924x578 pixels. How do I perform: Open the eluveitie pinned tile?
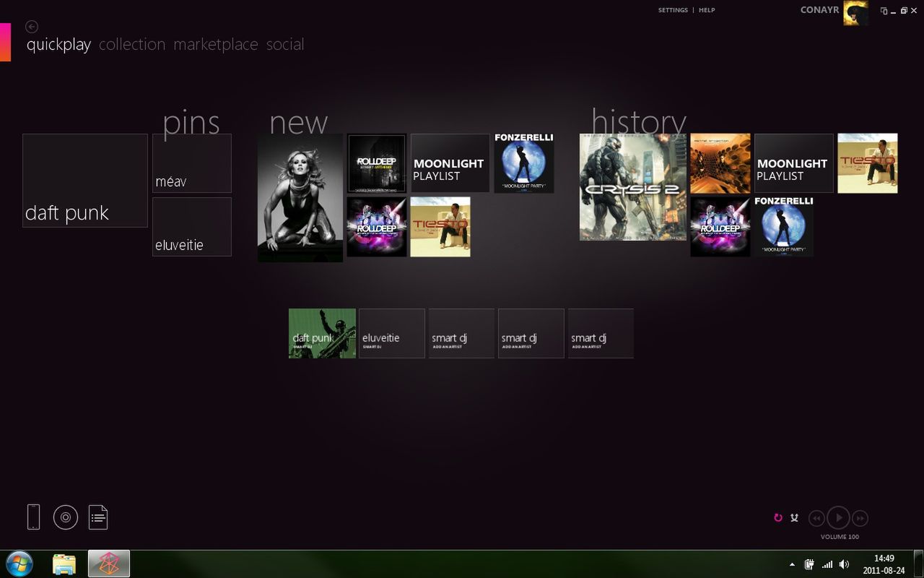(x=192, y=227)
